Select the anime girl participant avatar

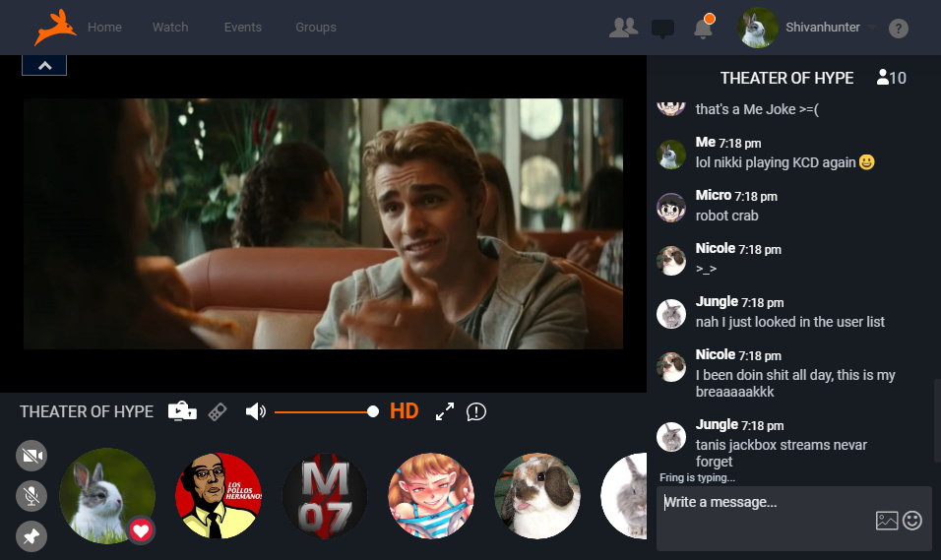431,496
